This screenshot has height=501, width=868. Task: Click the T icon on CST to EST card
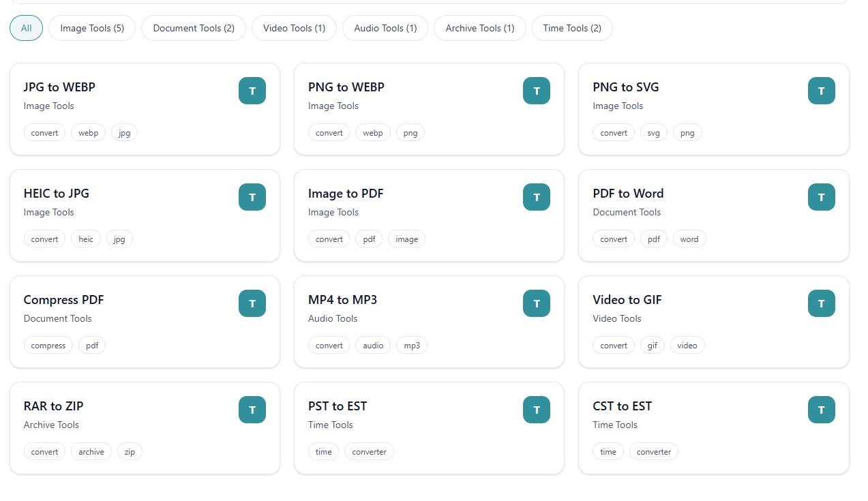(x=821, y=409)
